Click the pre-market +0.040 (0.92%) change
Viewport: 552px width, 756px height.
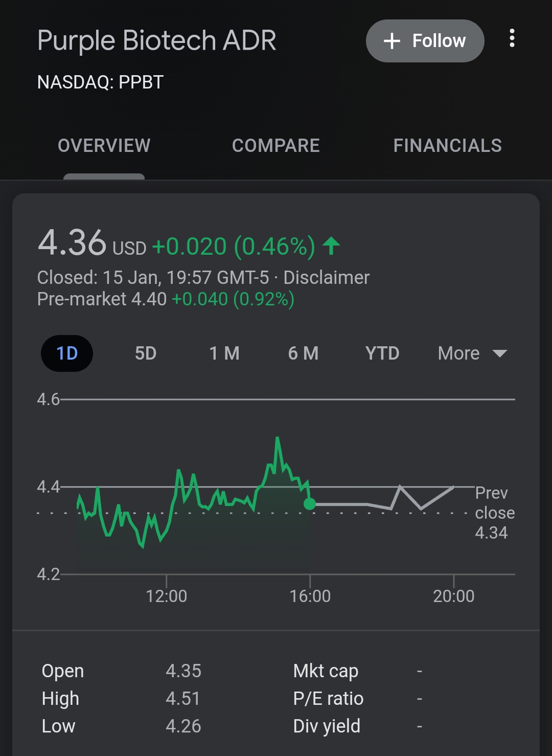233,299
